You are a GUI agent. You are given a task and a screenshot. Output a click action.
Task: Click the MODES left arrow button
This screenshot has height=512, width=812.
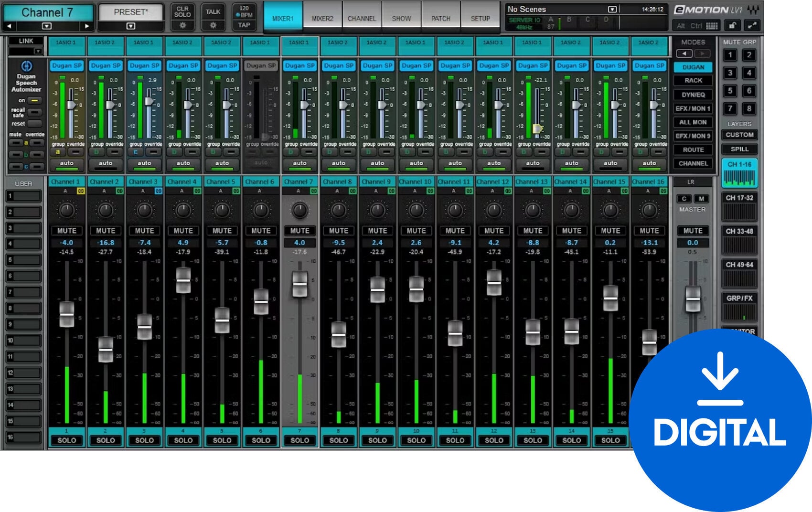click(684, 54)
